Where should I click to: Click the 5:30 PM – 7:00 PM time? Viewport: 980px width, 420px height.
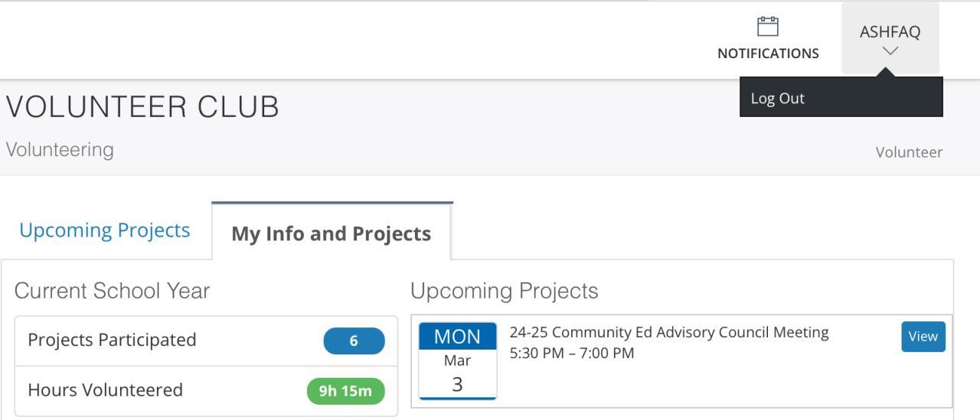click(572, 353)
